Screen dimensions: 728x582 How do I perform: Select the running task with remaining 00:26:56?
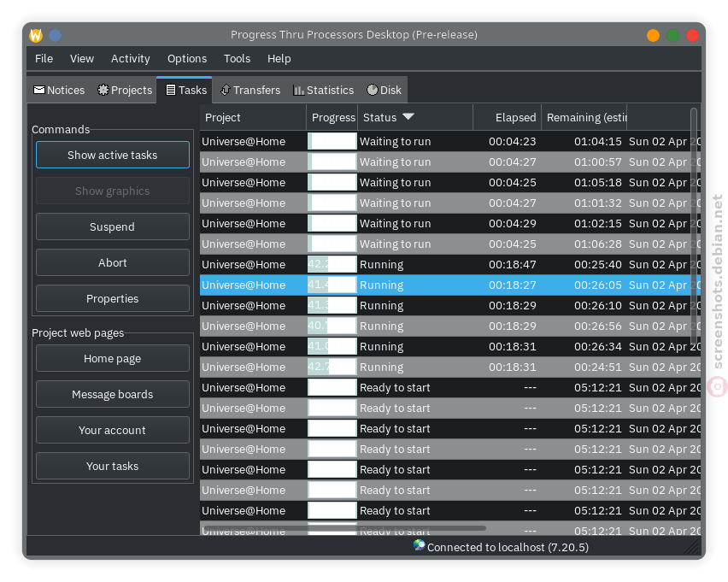(x=450, y=326)
